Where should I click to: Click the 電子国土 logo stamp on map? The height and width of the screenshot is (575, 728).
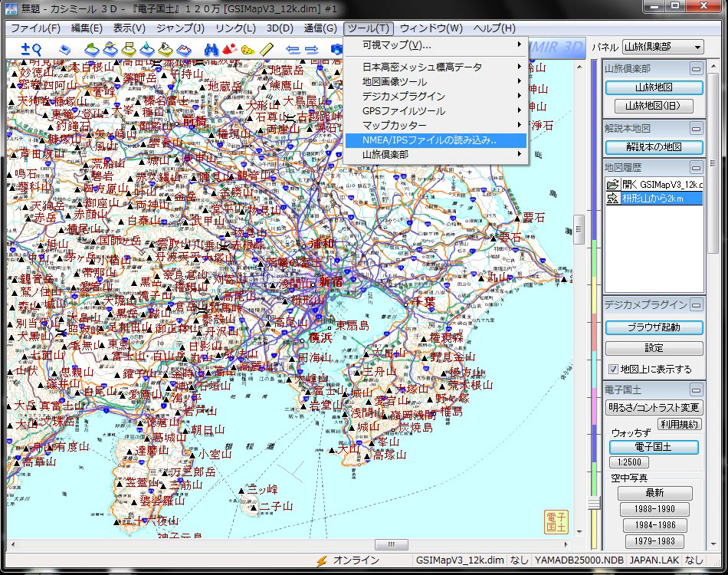[556, 522]
